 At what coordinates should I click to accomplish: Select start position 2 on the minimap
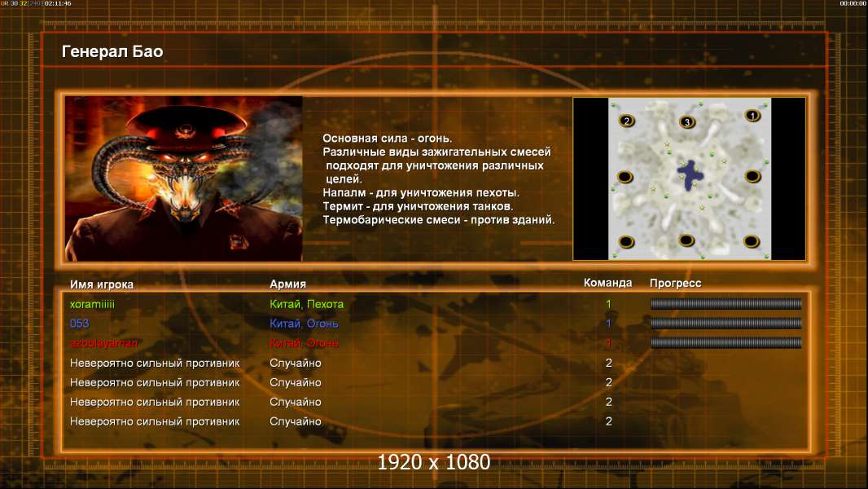click(626, 121)
